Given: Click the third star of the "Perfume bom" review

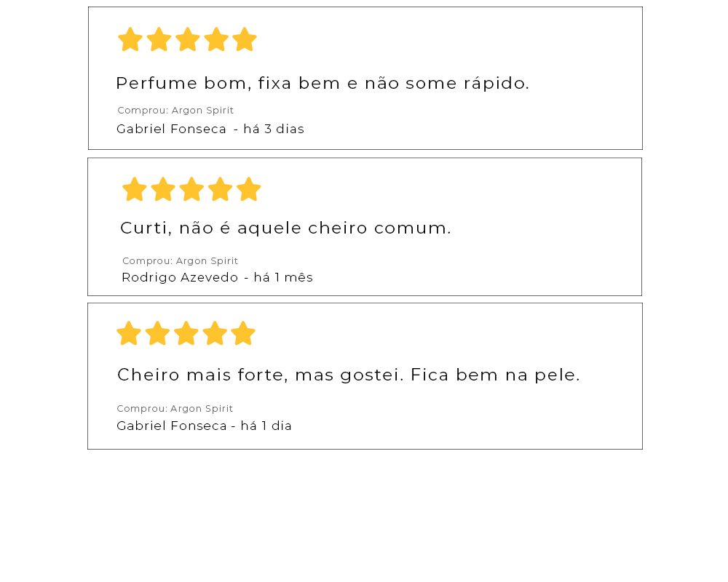Looking at the screenshot, I should (x=188, y=40).
